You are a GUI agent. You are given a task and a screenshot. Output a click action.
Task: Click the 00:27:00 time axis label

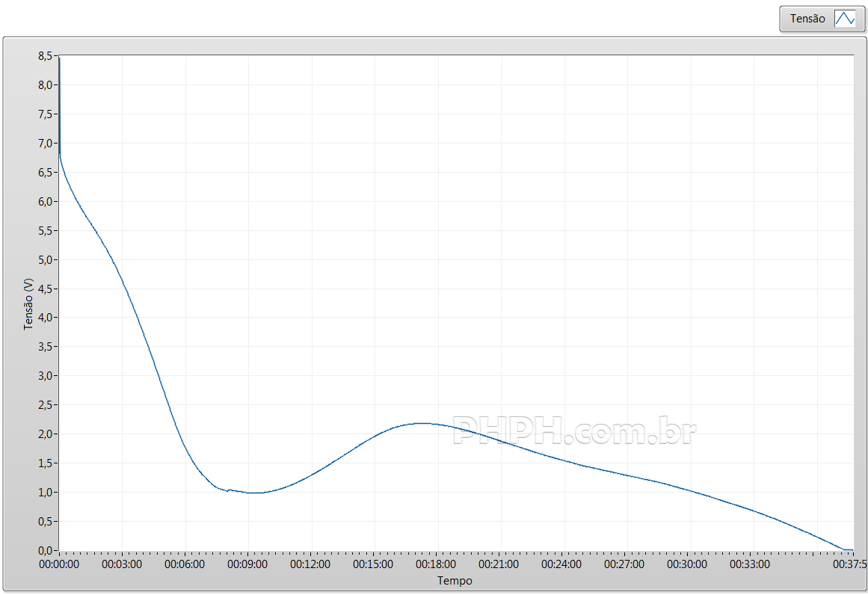[625, 564]
